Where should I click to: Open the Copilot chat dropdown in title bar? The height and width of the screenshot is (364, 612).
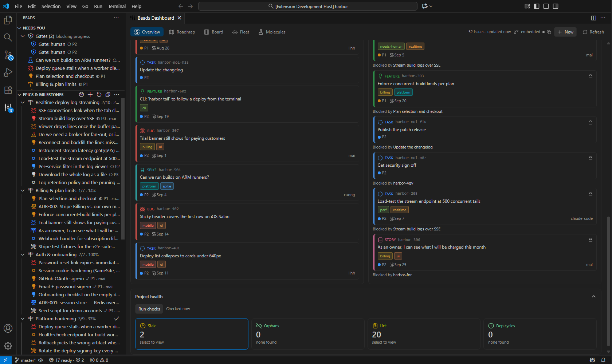(x=431, y=6)
